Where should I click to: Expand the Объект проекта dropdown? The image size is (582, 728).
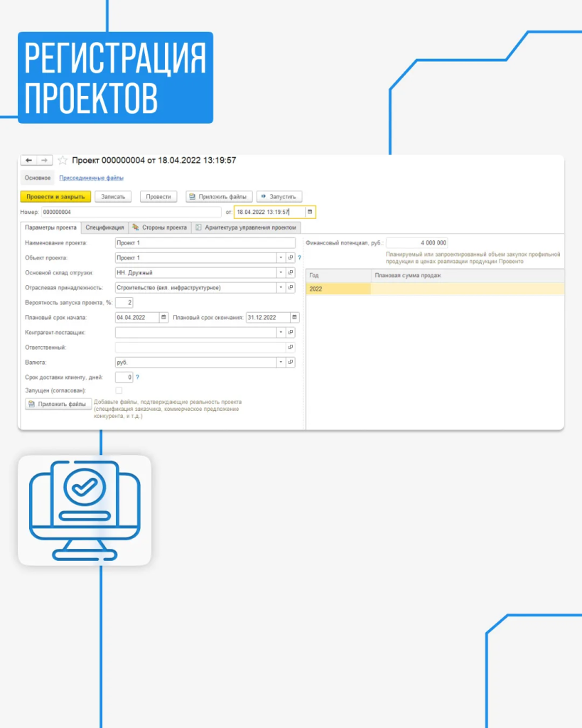280,257
